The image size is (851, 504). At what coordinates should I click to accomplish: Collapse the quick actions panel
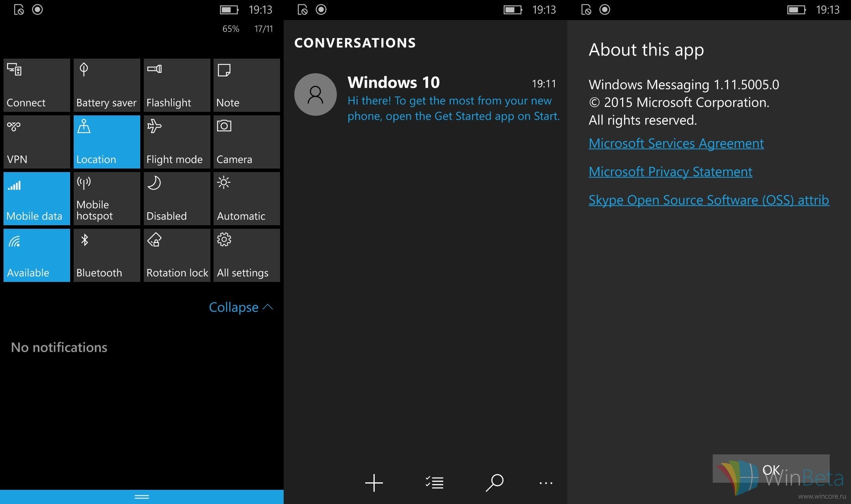[x=241, y=307]
